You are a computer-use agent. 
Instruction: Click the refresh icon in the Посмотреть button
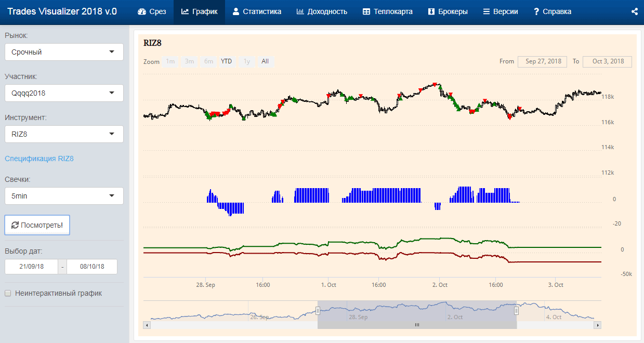(15, 225)
